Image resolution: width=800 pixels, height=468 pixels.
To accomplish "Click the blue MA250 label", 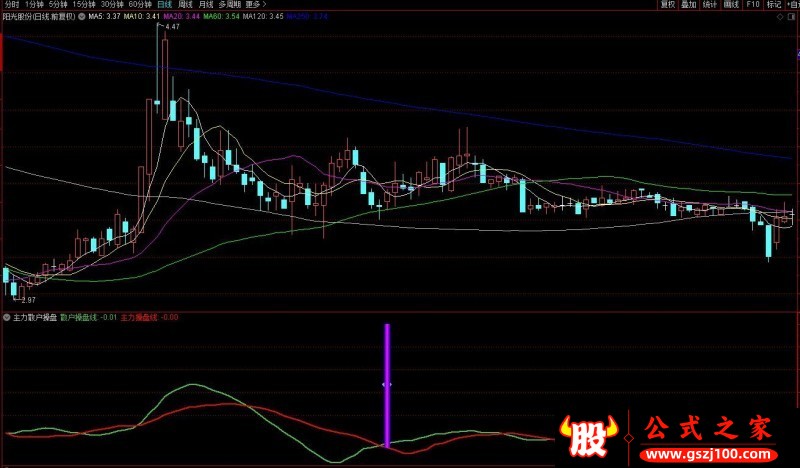I will tap(307, 16).
